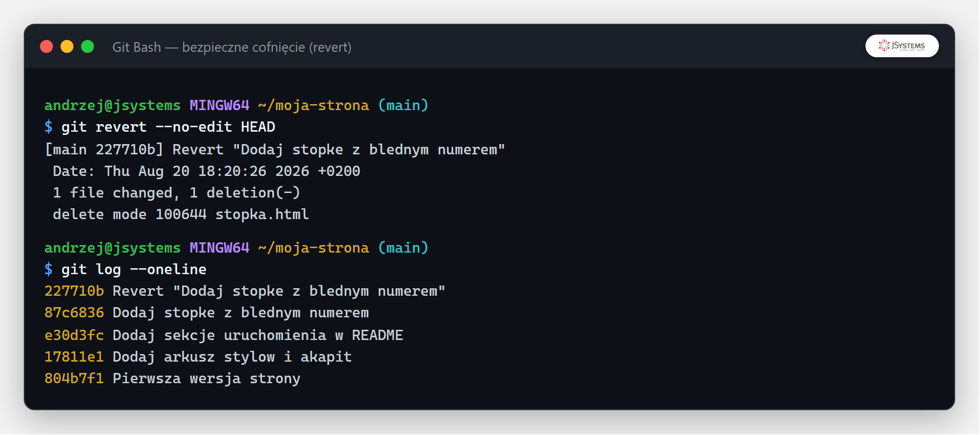Click the window title 'Git Bash — bezpieczne cofnięcie (revert)'
This screenshot has height=435, width=980.
[232, 47]
